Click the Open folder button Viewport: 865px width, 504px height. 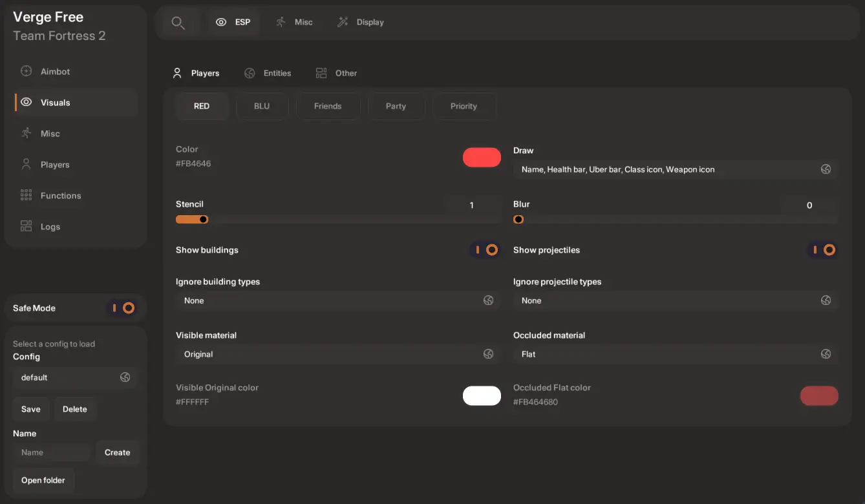(x=43, y=480)
